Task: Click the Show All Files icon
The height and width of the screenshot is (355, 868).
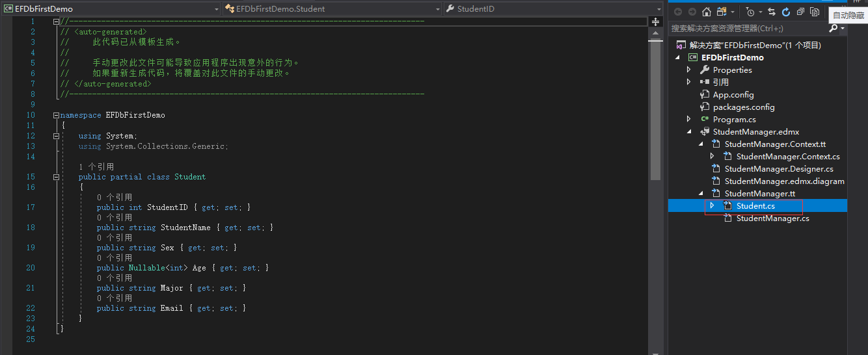Action: pos(815,12)
